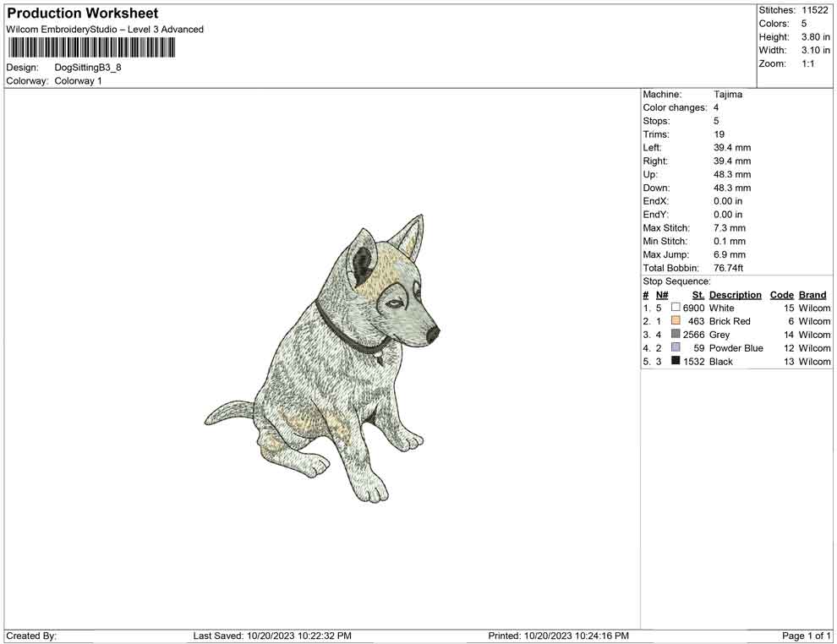This screenshot has width=837, height=644.
Task: Click the Powder Blue thread color swatch
Action: point(676,347)
